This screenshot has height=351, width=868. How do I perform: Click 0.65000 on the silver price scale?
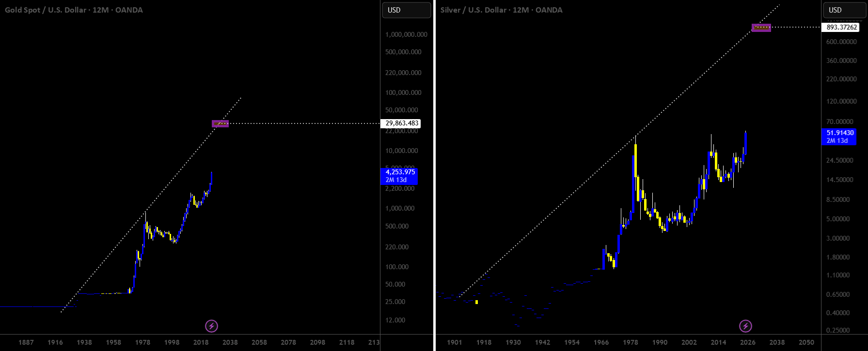click(838, 294)
